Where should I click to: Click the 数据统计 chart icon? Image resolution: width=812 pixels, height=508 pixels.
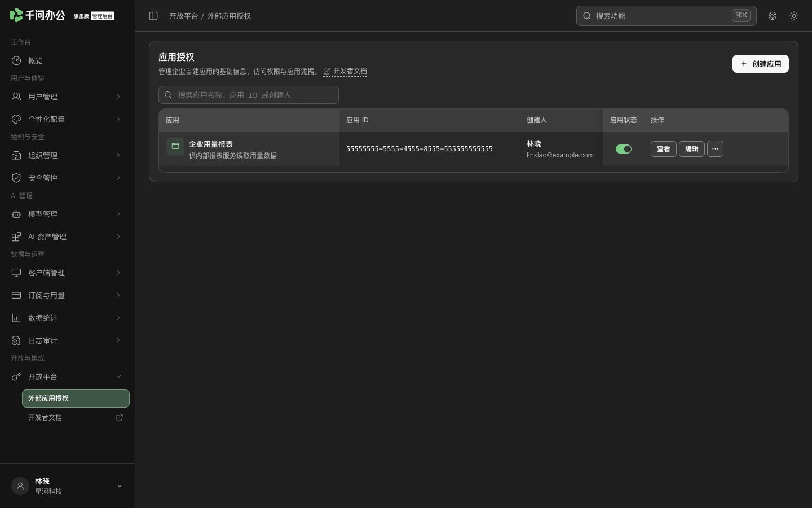click(x=16, y=318)
